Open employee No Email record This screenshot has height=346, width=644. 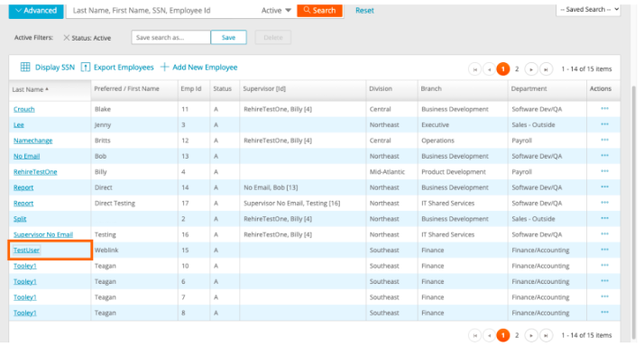point(26,156)
